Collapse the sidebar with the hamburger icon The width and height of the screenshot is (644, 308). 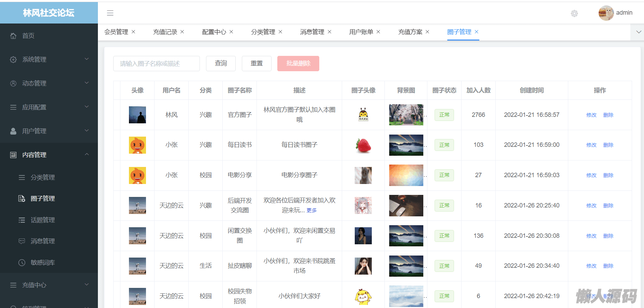(110, 13)
